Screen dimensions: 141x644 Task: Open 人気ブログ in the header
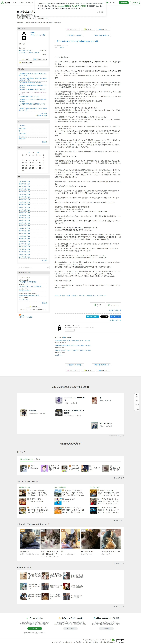coord(111,3)
